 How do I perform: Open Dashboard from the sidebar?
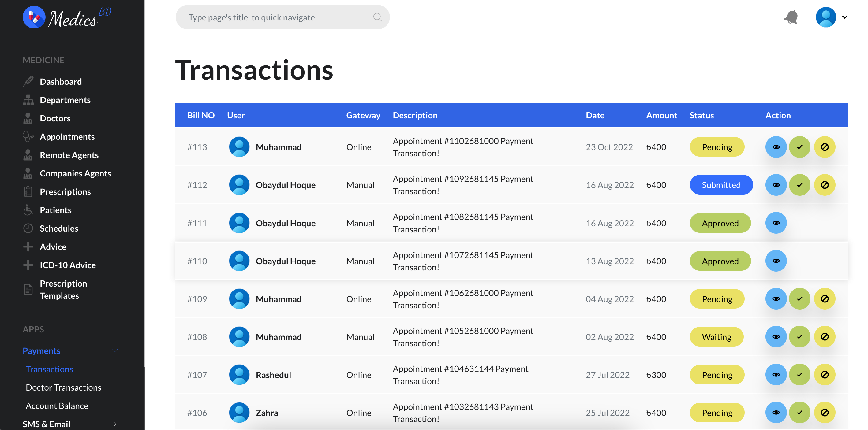[61, 81]
